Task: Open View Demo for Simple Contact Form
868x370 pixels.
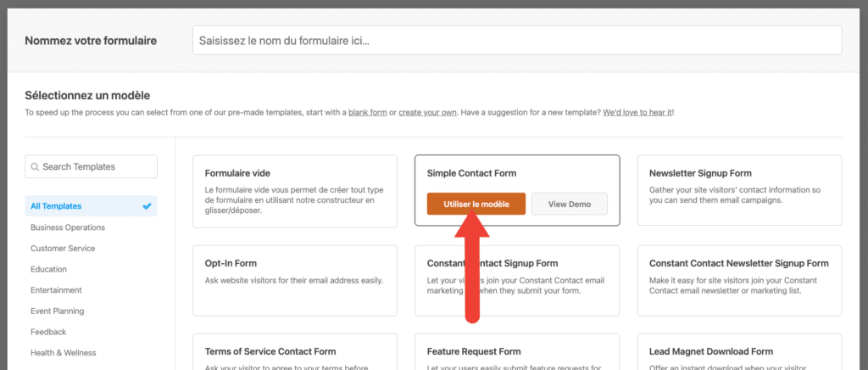Action: coord(569,204)
